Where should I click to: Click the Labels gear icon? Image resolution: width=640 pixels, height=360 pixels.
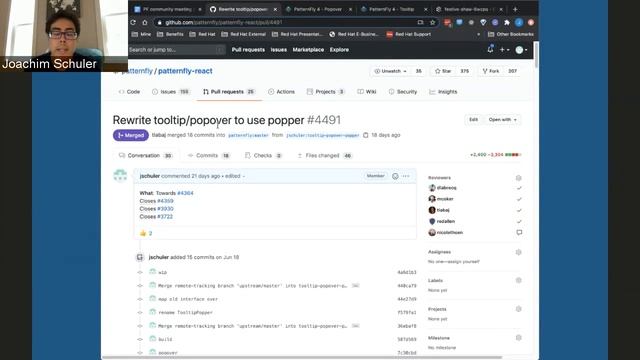point(518,280)
